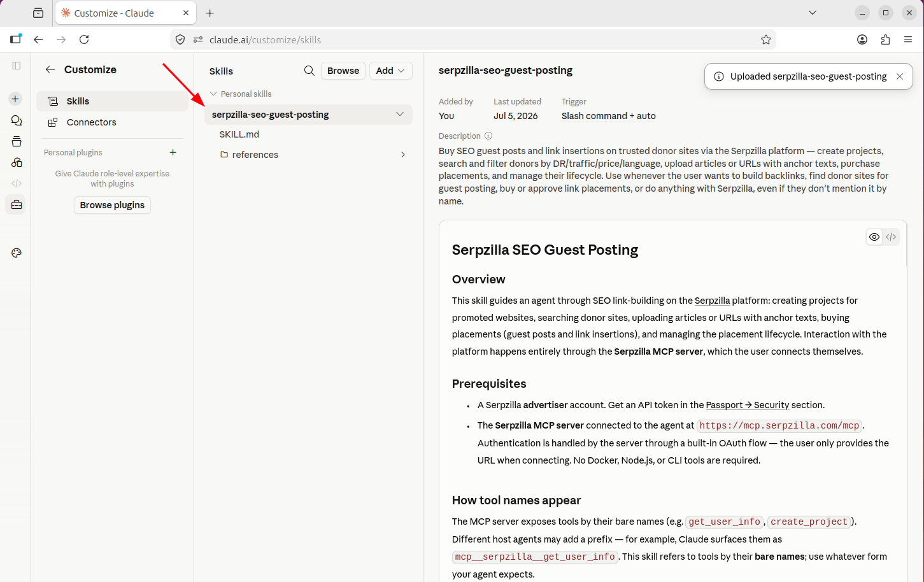924x582 pixels.
Task: Click the mcp__serpzilla__get_user_info code snippet
Action: pos(535,557)
